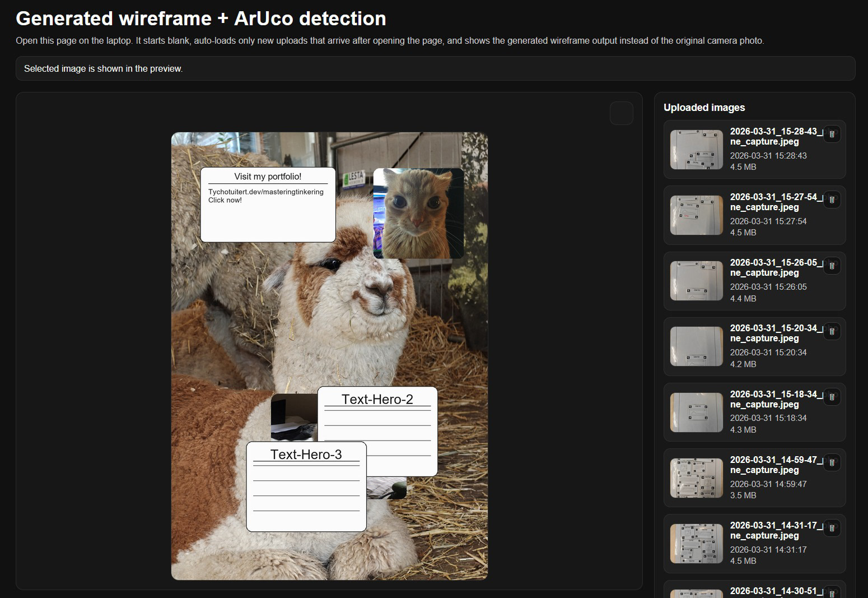Delete the 15:20:34 uploaded image

coord(832,331)
